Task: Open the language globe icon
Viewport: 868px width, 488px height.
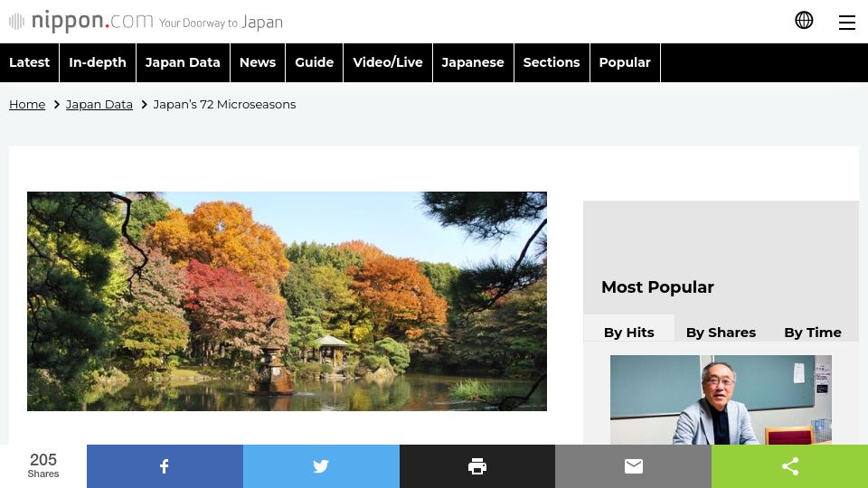Action: (804, 21)
